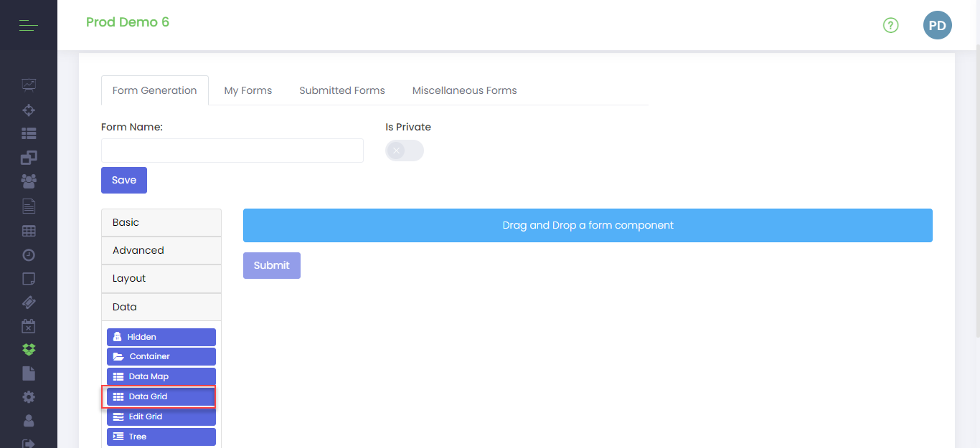This screenshot has height=448, width=980.
Task: Click the ticket icon in sidebar
Action: click(29, 302)
